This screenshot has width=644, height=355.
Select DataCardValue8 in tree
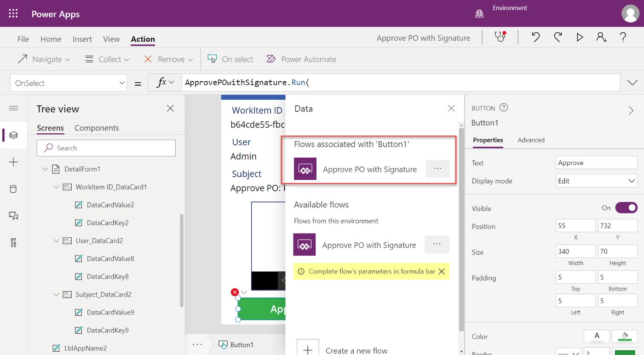[110, 258]
